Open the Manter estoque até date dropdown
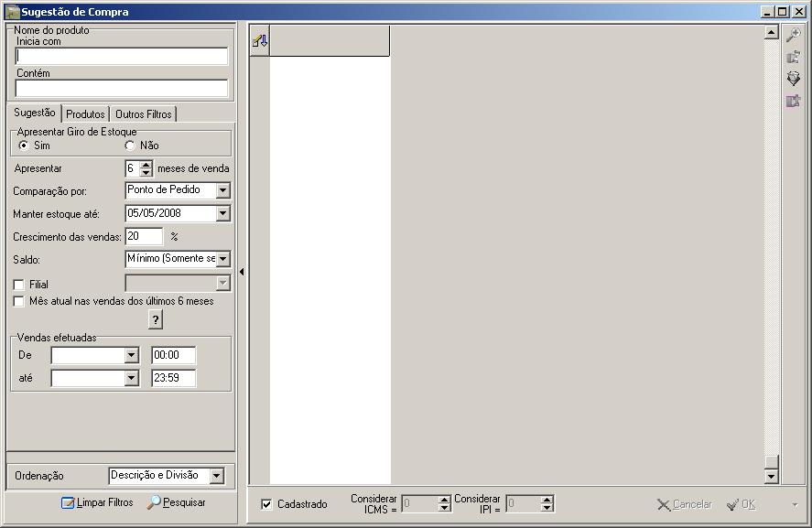812x528 pixels. point(222,213)
